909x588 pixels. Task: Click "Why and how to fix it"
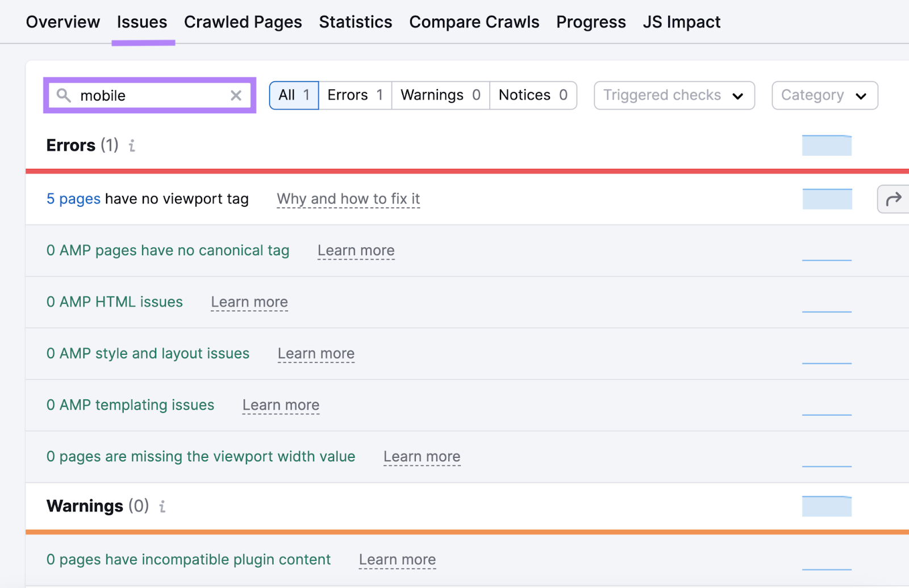tap(348, 199)
